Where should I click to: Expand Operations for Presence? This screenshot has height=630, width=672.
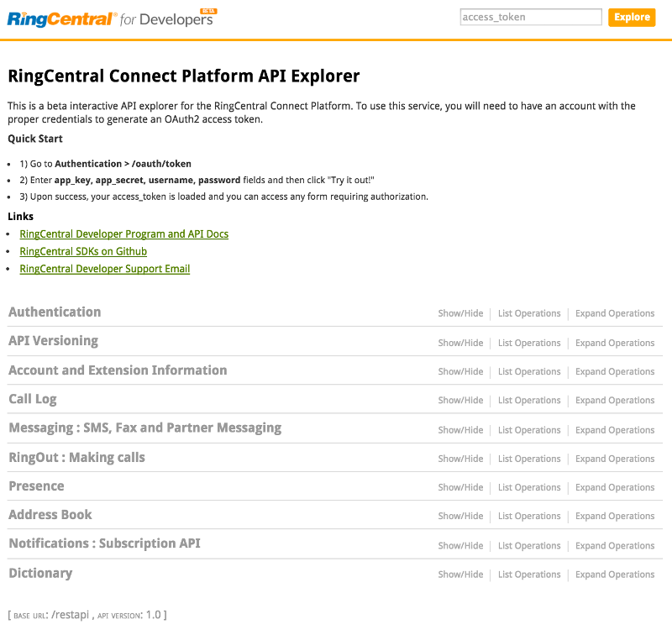pos(615,487)
